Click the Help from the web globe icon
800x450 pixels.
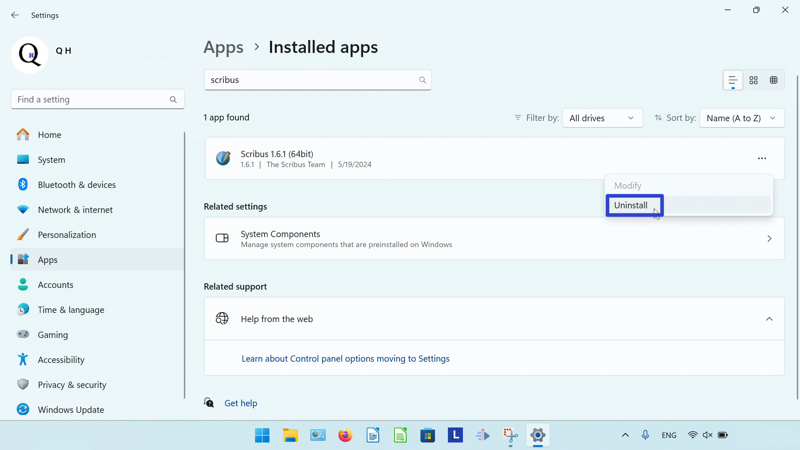[222, 318]
